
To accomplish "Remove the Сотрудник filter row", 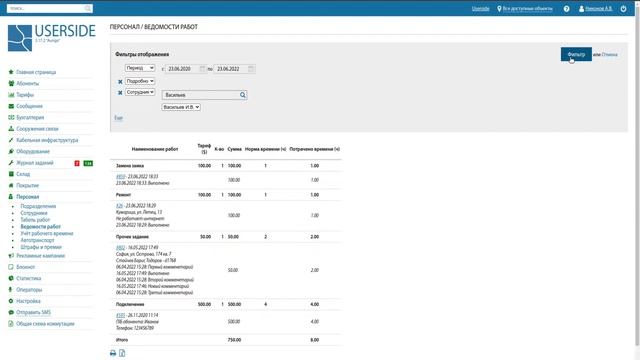I will 120,93.
